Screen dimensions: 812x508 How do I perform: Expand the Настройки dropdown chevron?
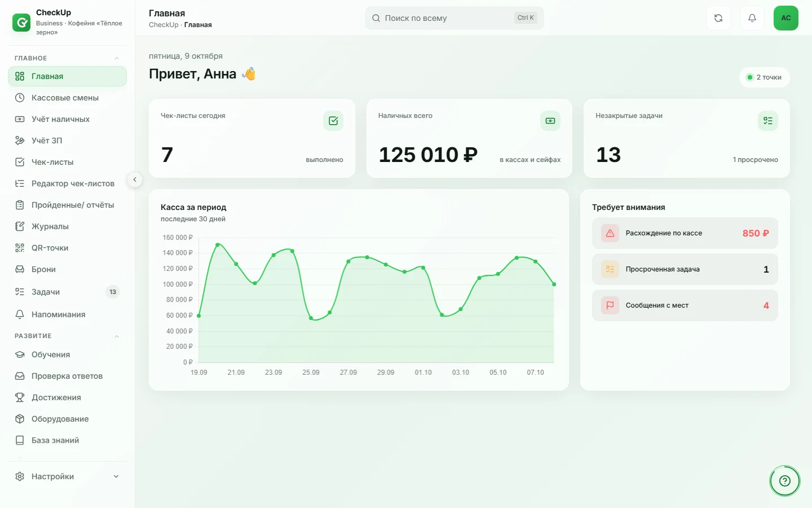click(116, 476)
